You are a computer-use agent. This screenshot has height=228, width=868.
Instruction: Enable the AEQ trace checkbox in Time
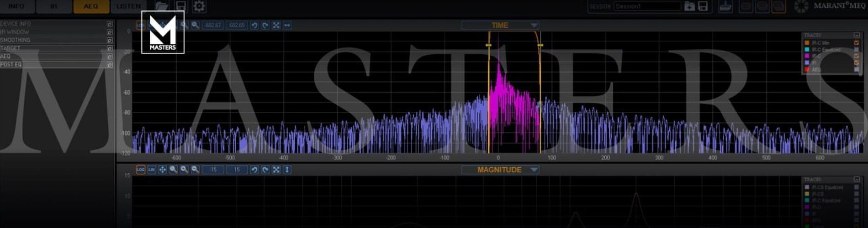point(857,70)
